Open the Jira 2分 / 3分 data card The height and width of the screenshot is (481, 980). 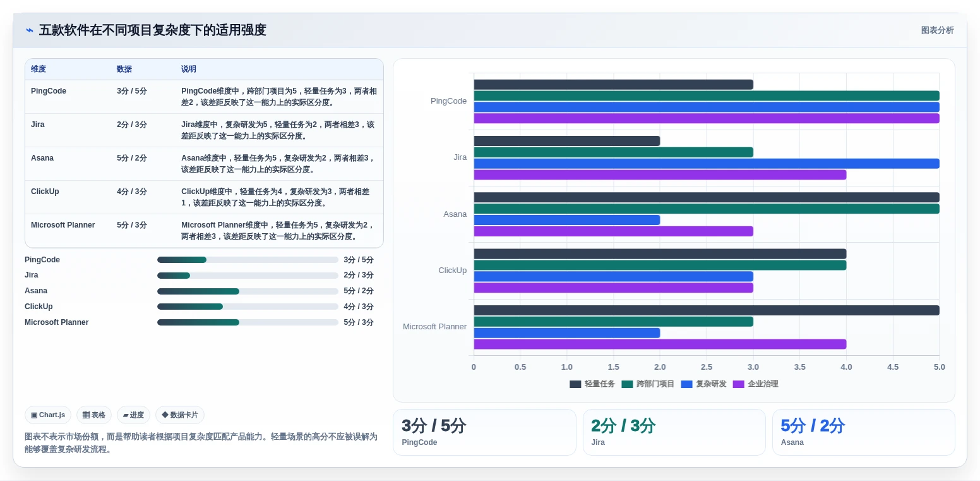coord(674,432)
